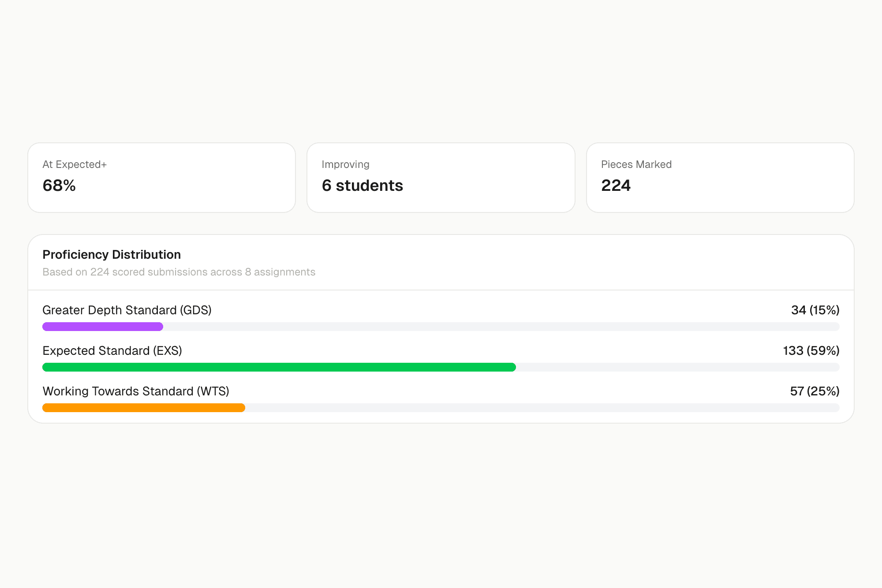Select the Greater Depth Standard (GDS) label
This screenshot has height=588, width=882.
point(127,310)
